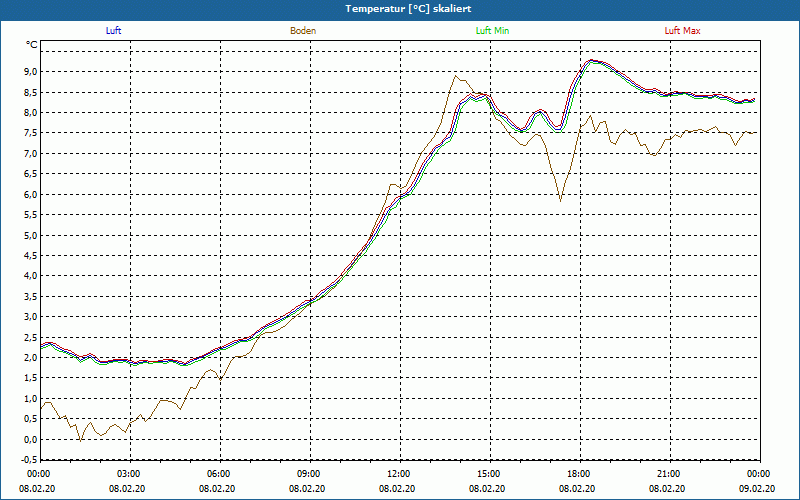Viewport: 800px width, 500px height.
Task: Click the Temperatur [°C] skaliert title
Action: tap(408, 9)
